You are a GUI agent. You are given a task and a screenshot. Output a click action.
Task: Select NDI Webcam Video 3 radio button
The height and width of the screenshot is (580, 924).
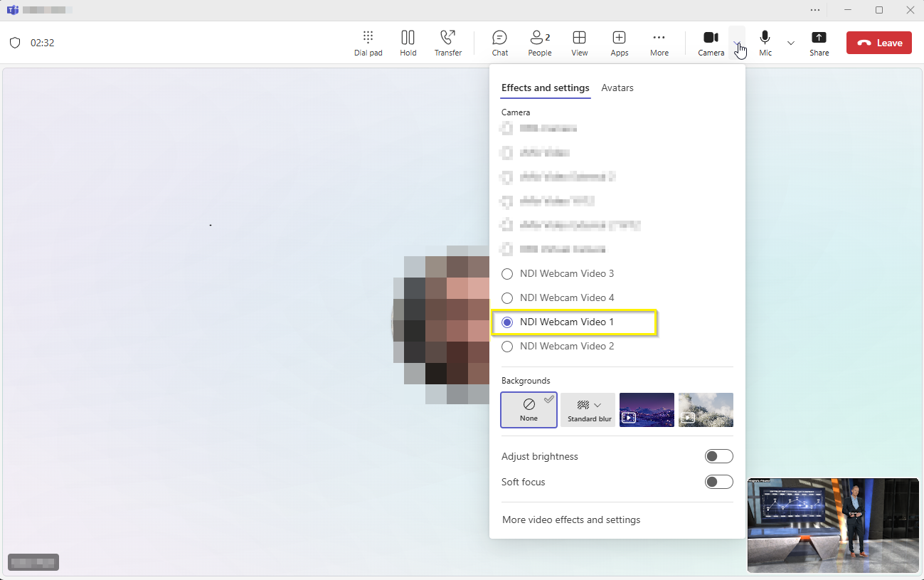[x=507, y=274]
